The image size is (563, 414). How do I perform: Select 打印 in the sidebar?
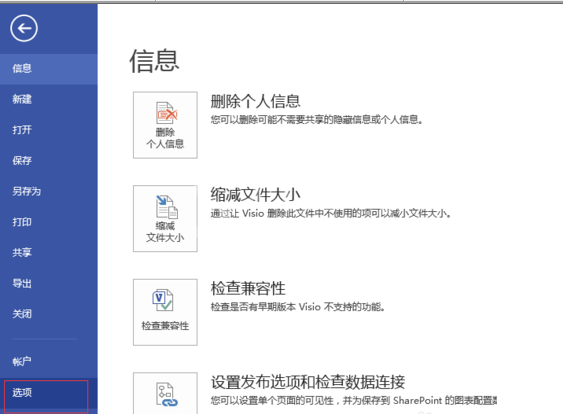click(x=48, y=222)
